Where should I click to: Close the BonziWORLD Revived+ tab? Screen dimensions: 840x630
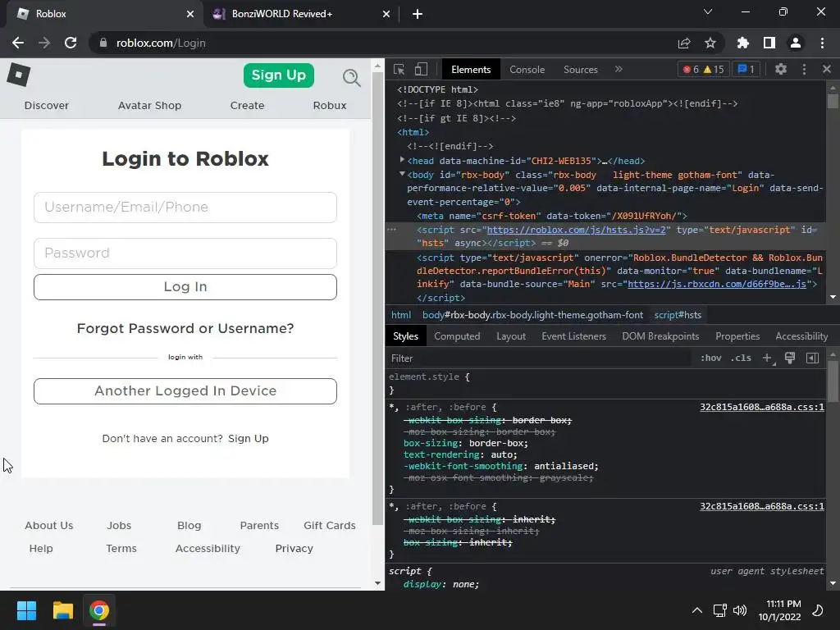[x=386, y=14]
